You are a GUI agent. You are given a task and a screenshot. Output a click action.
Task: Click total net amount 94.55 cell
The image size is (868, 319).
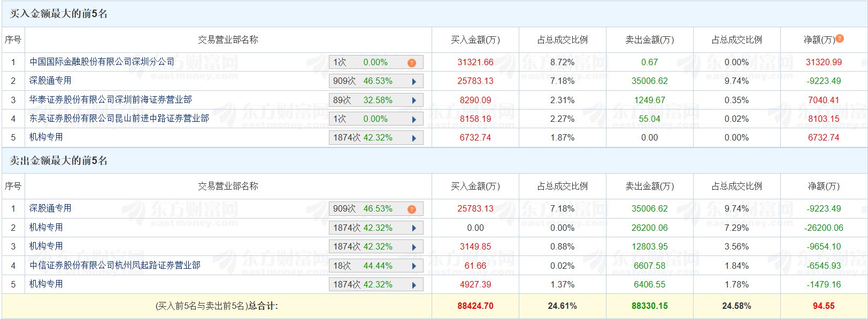coord(823,306)
